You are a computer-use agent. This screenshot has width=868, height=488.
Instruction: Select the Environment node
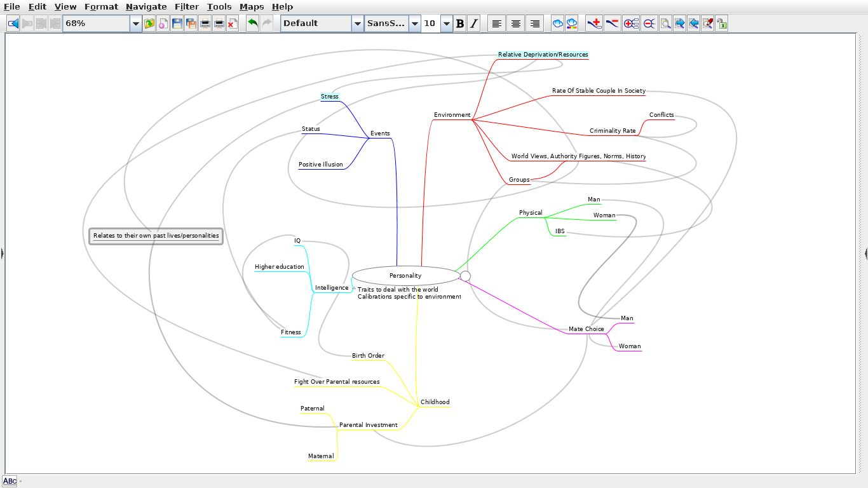(x=452, y=115)
